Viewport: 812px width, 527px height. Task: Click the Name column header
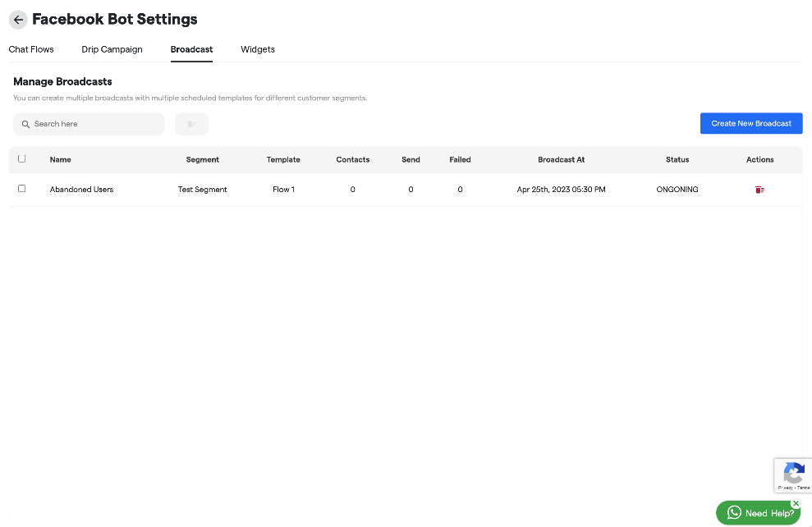click(x=60, y=160)
